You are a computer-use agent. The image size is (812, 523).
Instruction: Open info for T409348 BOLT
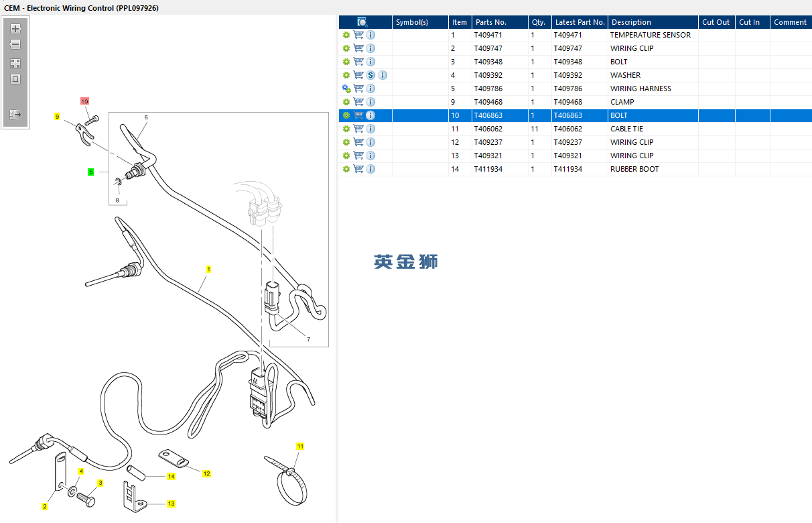tap(370, 62)
